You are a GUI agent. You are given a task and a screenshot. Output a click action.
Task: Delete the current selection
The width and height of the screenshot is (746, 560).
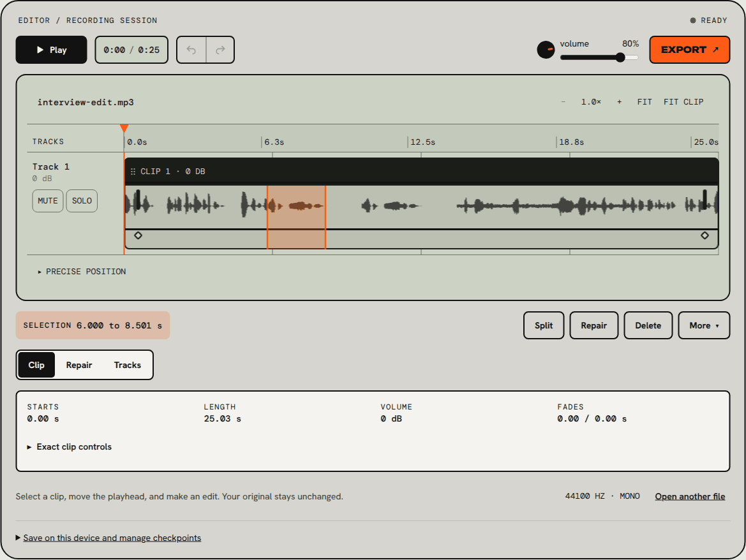pos(648,326)
